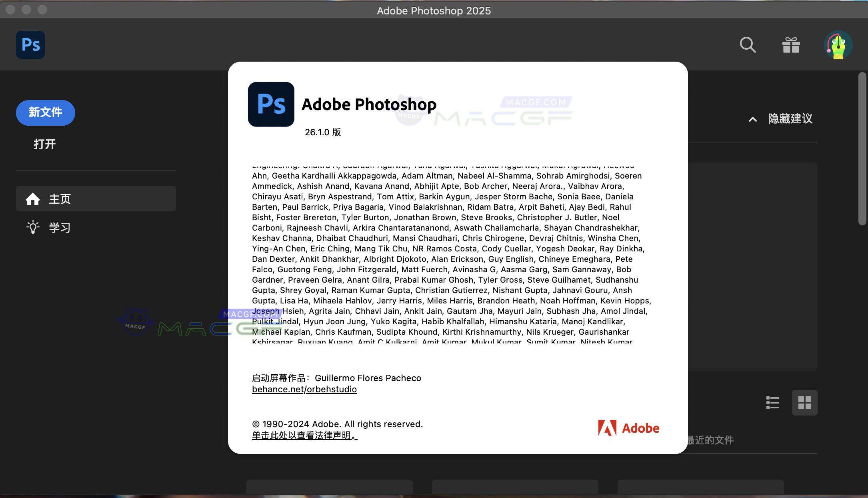Screen dimensions: 868x498
Task: Click 打开 to open a file
Action: (44, 144)
